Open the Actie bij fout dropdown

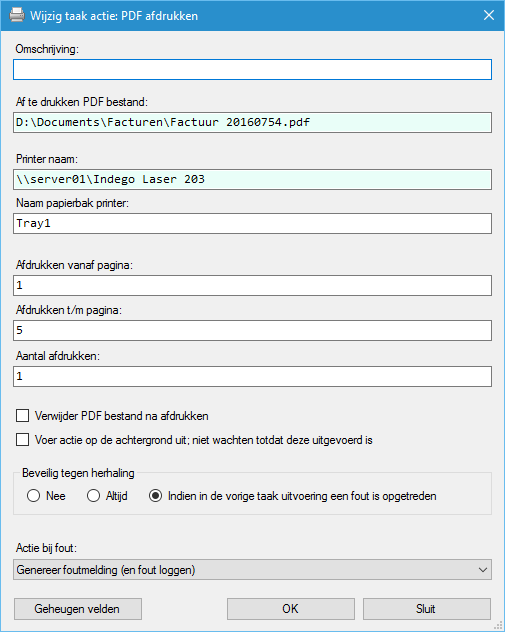coord(252,570)
